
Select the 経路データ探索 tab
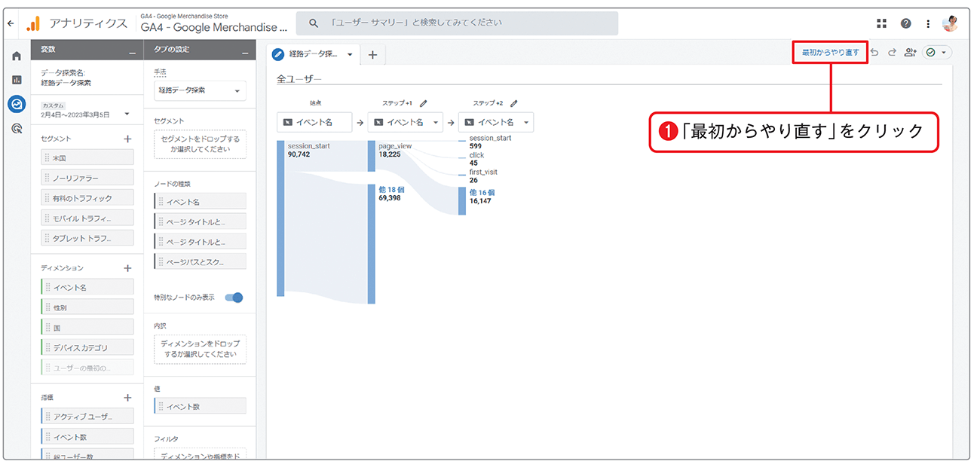click(314, 54)
